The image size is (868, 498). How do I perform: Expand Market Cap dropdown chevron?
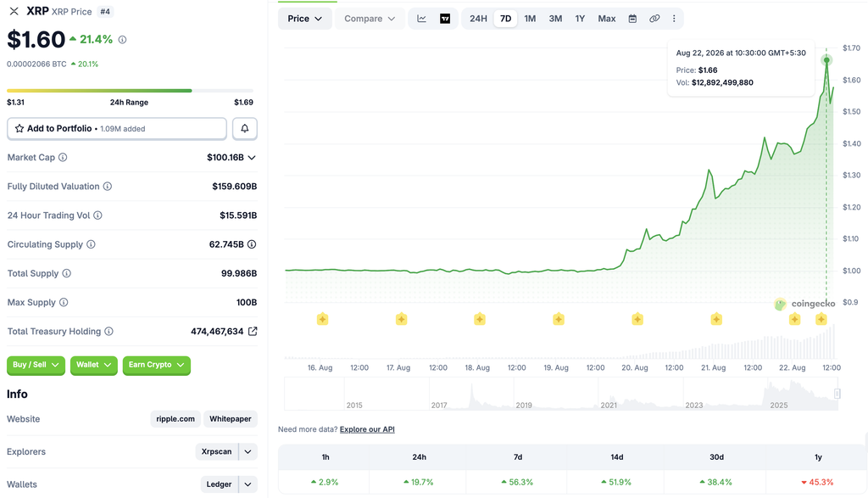[252, 157]
